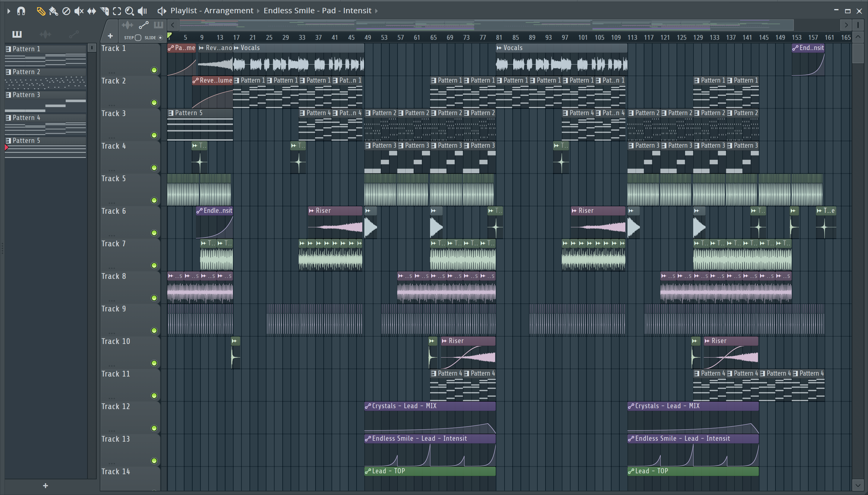
Task: Add a new pattern with the picker plus button
Action: click(46, 485)
